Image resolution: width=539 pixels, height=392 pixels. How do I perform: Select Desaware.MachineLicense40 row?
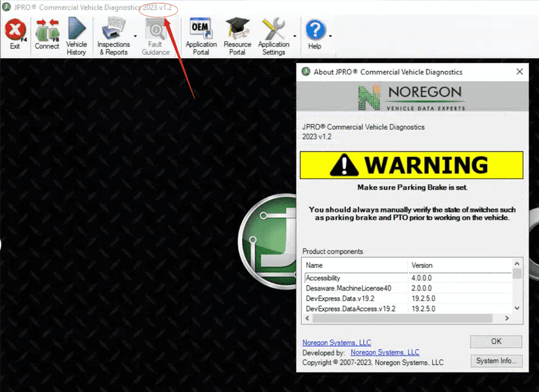coord(408,288)
